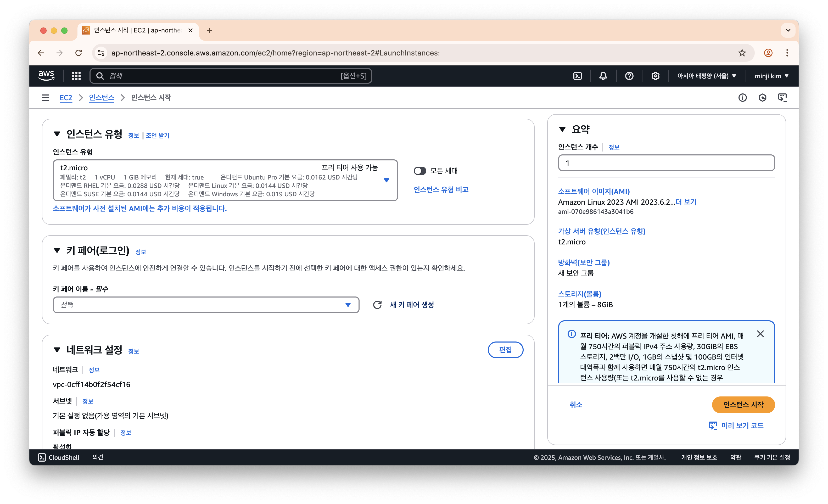Click 정보 next to 퍼블릭 IP 자동 할당
The height and width of the screenshot is (504, 828).
126,433
